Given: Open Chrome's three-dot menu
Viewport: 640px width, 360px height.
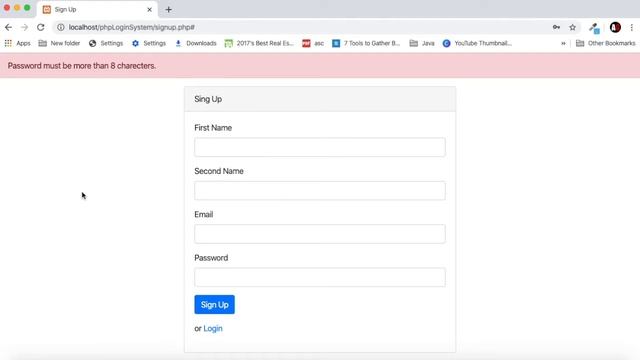Looking at the screenshot, I should (631, 27).
